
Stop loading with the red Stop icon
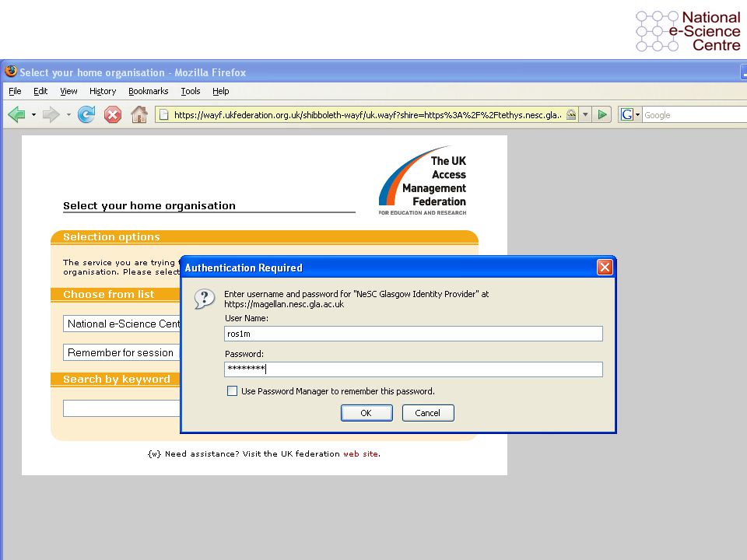[x=113, y=115]
